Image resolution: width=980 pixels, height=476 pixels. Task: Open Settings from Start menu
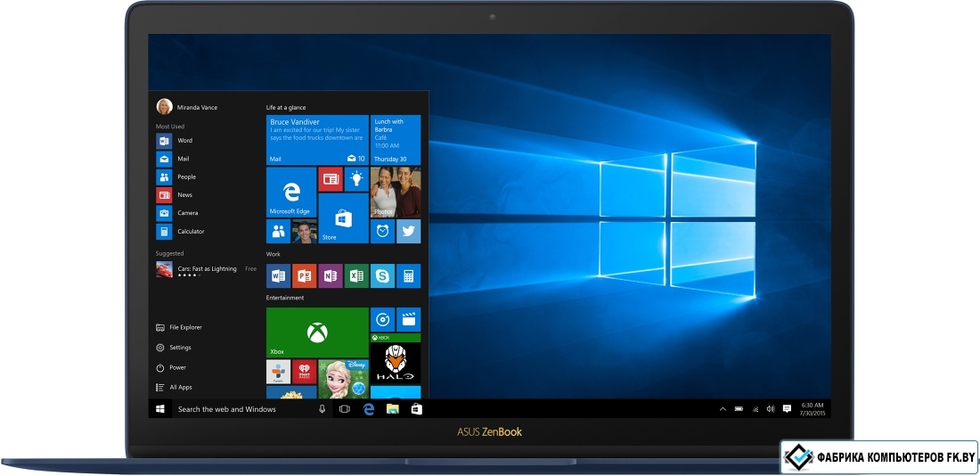(173, 347)
